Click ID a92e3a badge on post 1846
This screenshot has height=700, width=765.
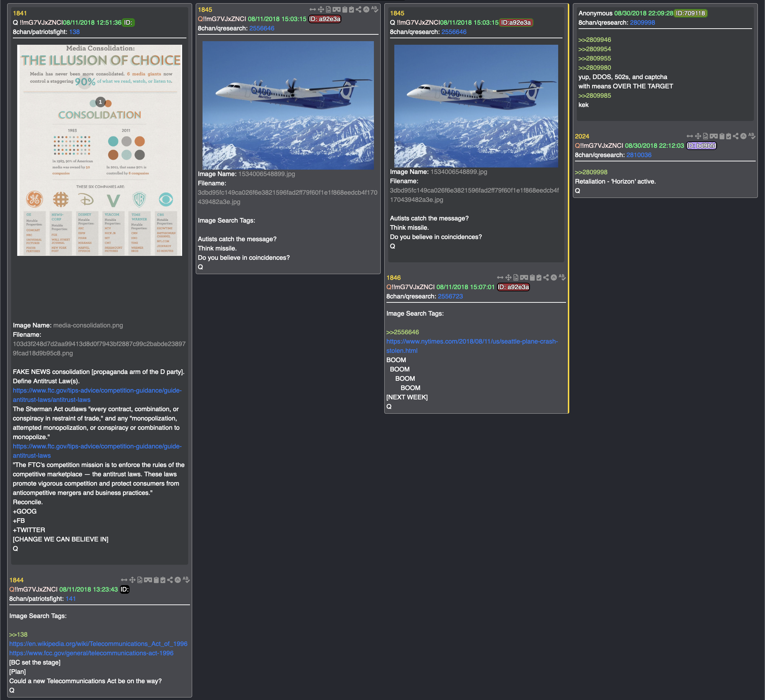[x=513, y=287]
